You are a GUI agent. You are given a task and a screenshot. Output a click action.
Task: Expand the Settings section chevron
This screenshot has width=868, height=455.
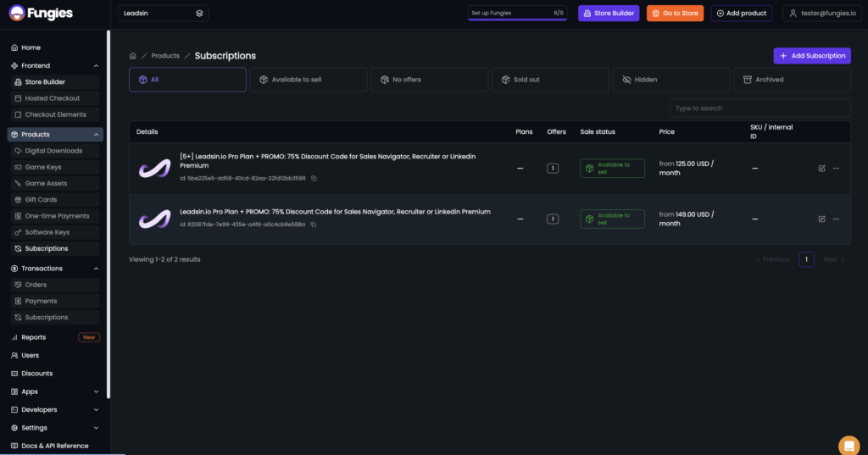(x=97, y=428)
